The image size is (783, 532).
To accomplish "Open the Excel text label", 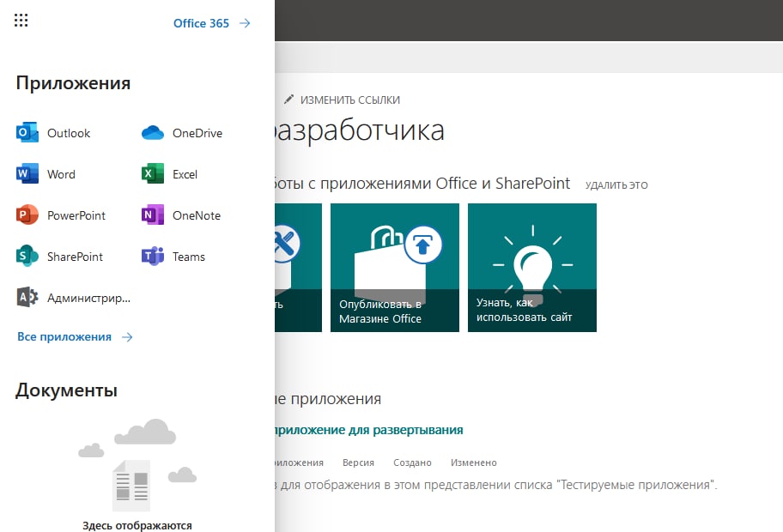I will [185, 174].
